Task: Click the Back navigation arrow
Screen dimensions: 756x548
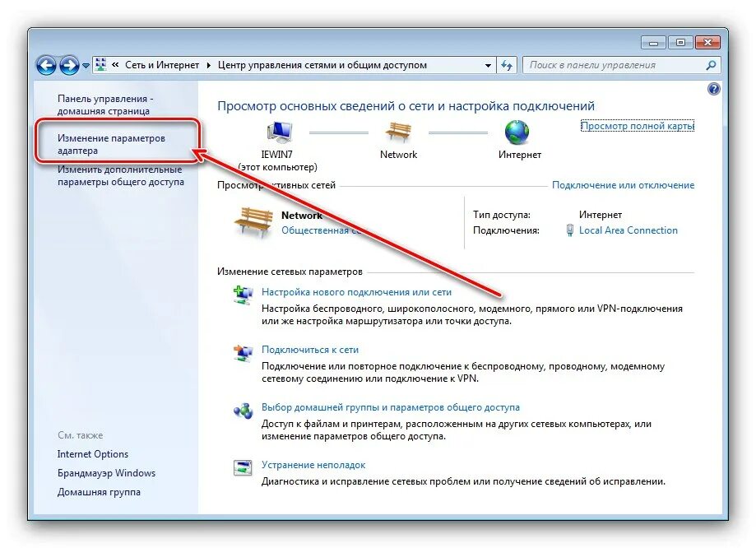Action: pos(46,65)
